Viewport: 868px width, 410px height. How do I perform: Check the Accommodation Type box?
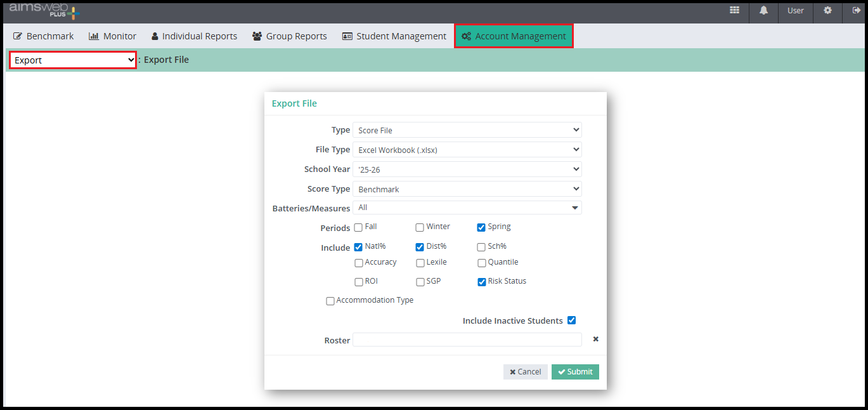click(330, 301)
